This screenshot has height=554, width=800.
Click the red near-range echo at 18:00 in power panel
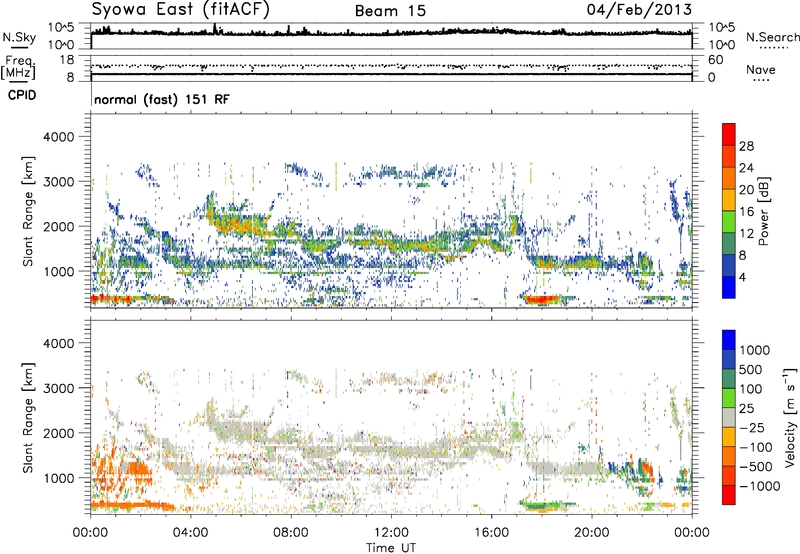[x=542, y=299]
